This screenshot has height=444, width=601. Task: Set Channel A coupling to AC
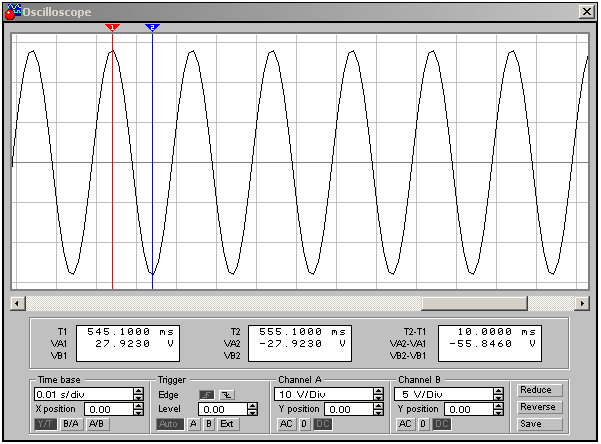(x=286, y=424)
